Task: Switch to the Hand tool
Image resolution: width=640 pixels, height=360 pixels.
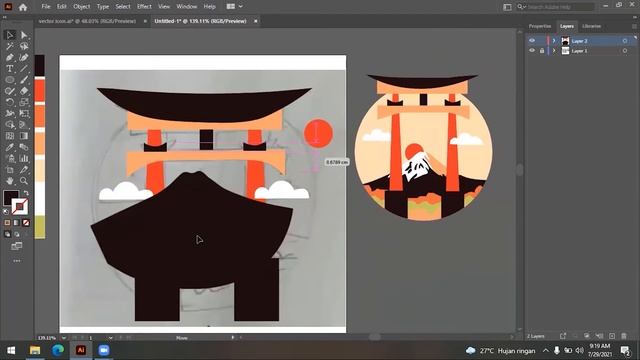Action: pyautogui.click(x=10, y=180)
